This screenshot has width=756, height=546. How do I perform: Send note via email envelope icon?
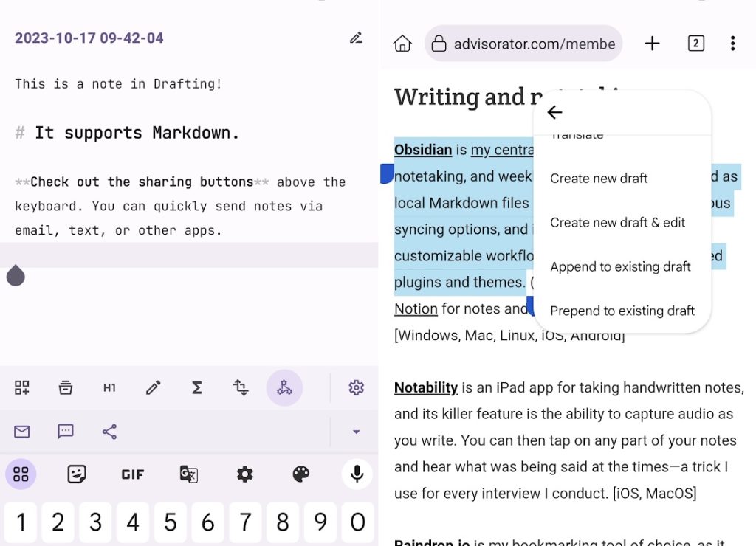(x=22, y=432)
